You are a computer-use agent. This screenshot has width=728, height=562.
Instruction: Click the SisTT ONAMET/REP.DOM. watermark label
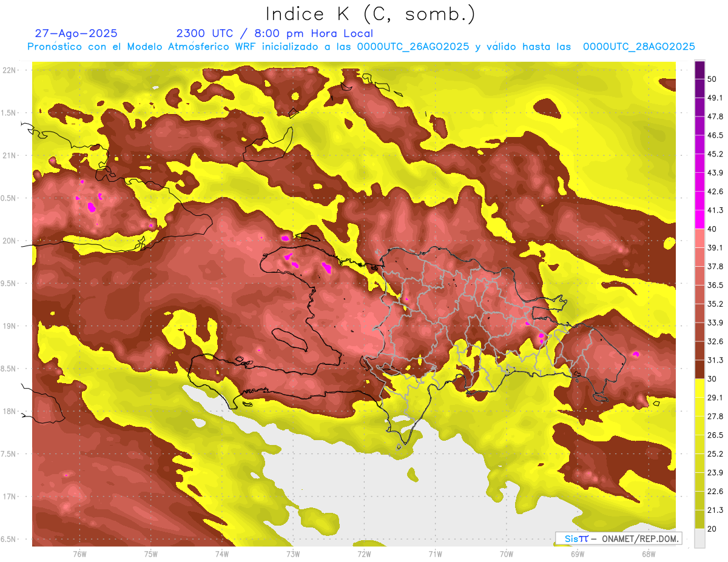coord(618,538)
